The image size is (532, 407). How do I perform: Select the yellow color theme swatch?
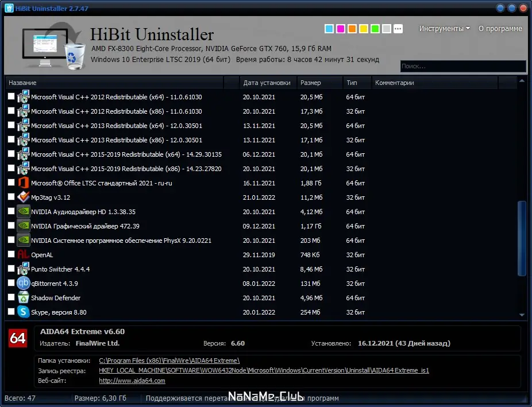[x=364, y=29]
